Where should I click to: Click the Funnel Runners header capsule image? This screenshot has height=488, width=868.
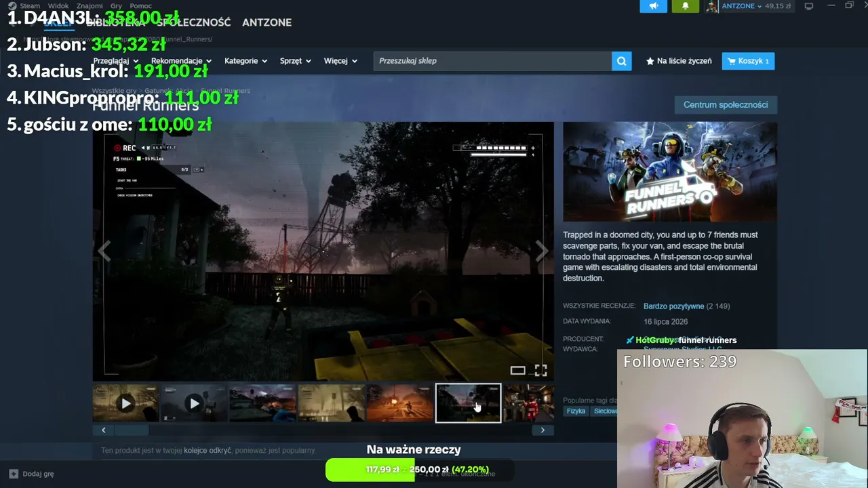pos(670,171)
